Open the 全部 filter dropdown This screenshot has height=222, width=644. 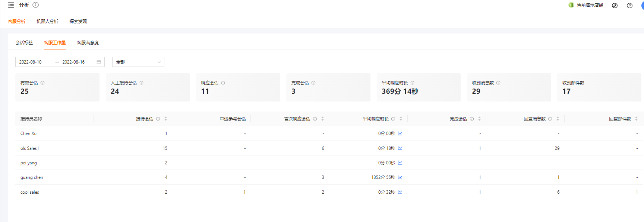pyautogui.click(x=138, y=62)
